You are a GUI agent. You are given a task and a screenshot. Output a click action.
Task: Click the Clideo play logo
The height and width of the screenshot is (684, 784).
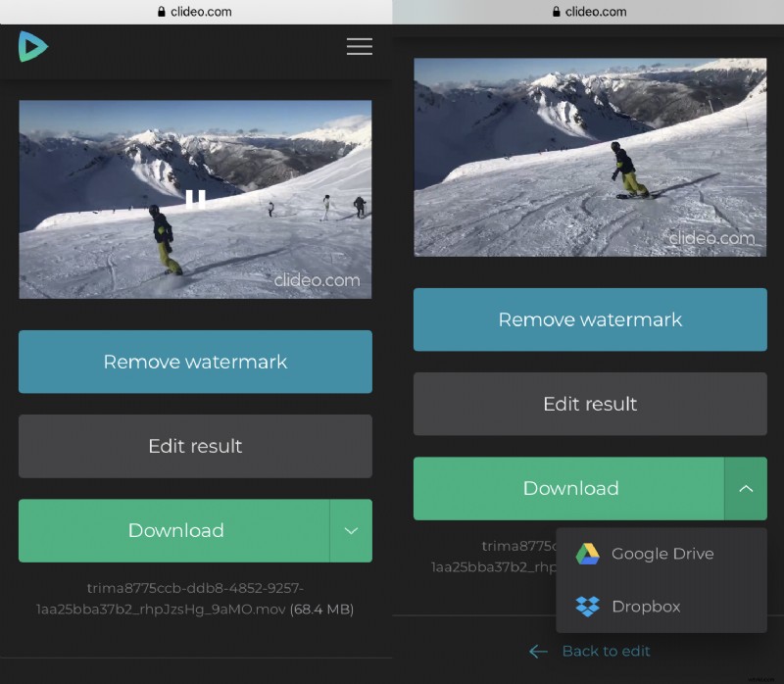tap(32, 46)
